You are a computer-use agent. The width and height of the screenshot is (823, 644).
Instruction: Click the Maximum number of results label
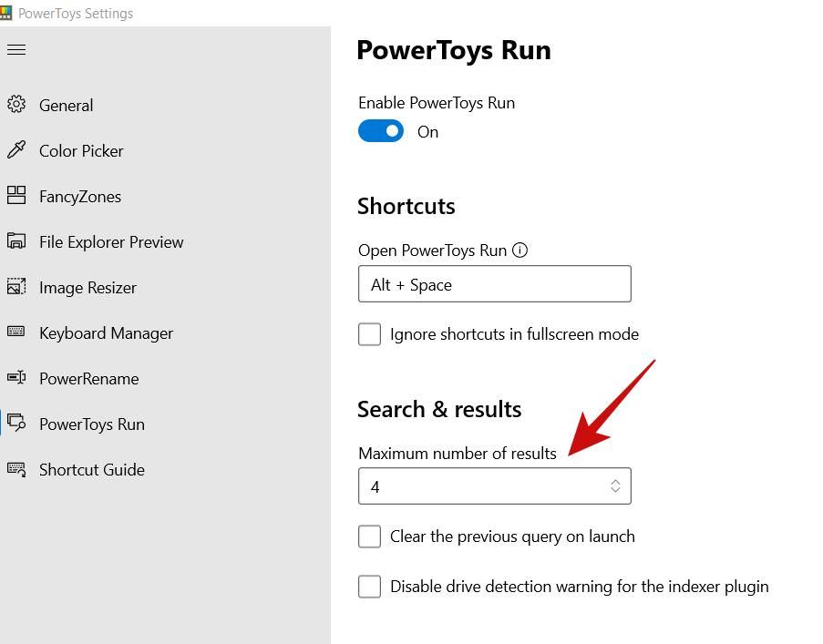pyautogui.click(x=458, y=453)
